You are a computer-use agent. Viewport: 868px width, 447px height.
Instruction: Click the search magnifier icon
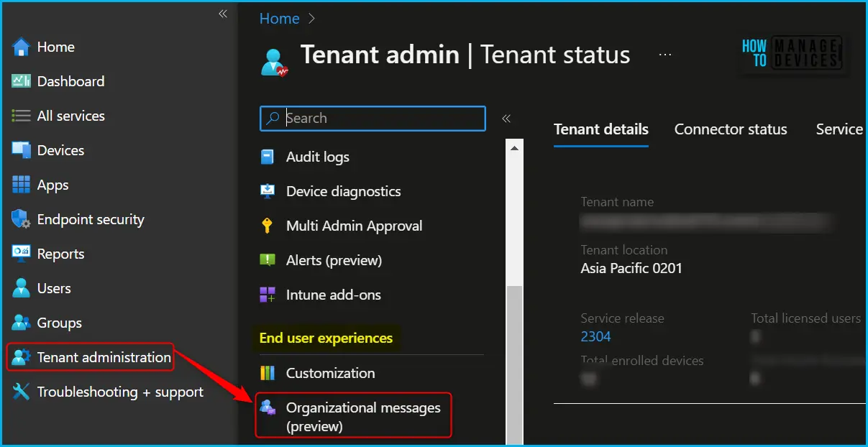[x=273, y=119]
